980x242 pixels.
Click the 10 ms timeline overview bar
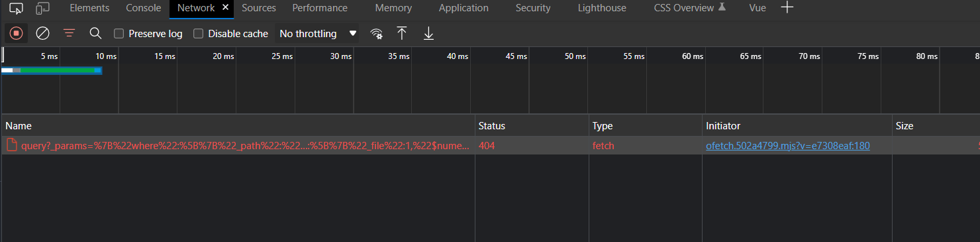pos(52,70)
